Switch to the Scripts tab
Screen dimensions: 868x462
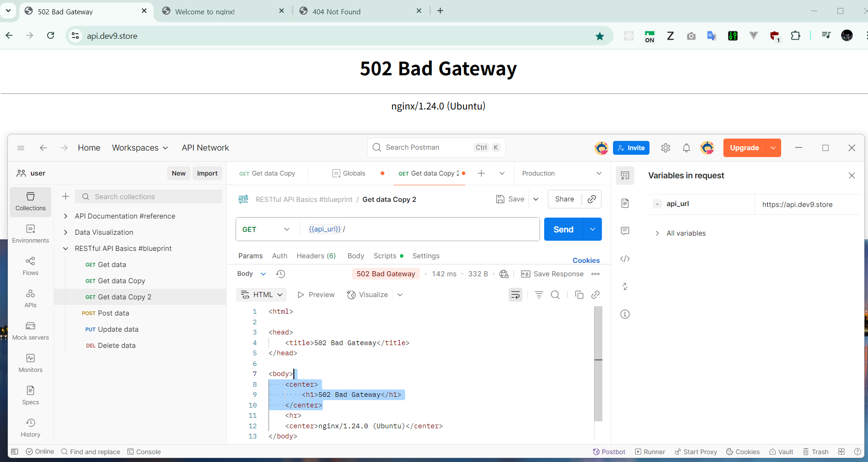point(388,256)
